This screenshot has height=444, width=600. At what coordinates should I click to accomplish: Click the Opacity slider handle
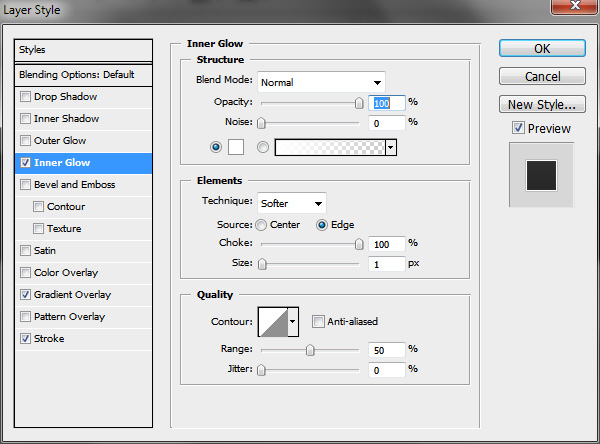(359, 103)
